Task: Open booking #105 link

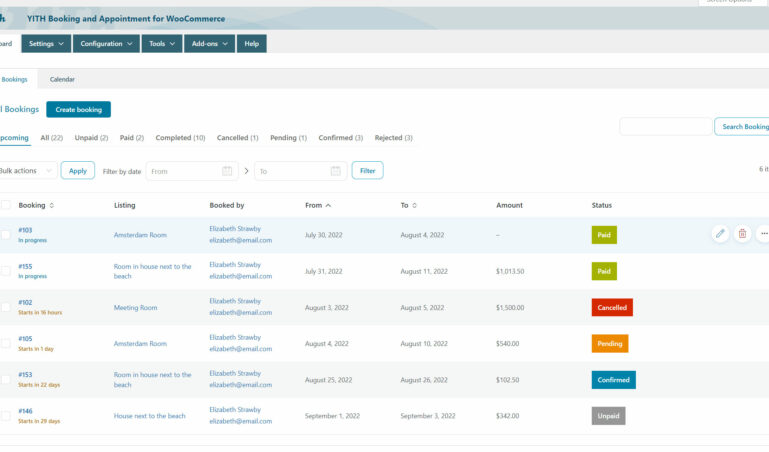Action: click(25, 339)
